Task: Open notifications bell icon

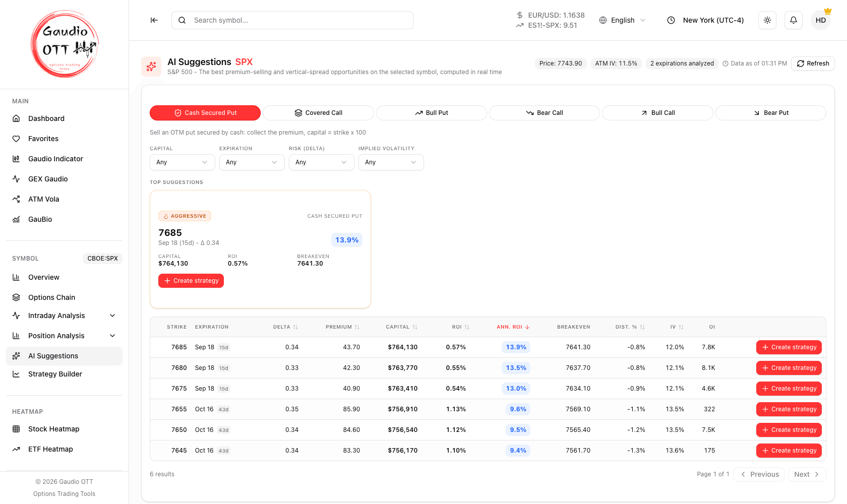Action: [794, 20]
